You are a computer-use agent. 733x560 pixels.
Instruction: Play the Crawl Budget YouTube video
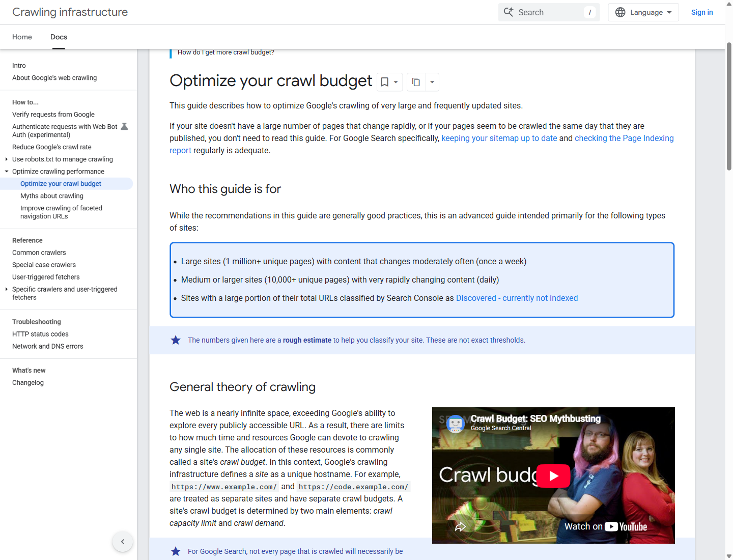point(553,476)
